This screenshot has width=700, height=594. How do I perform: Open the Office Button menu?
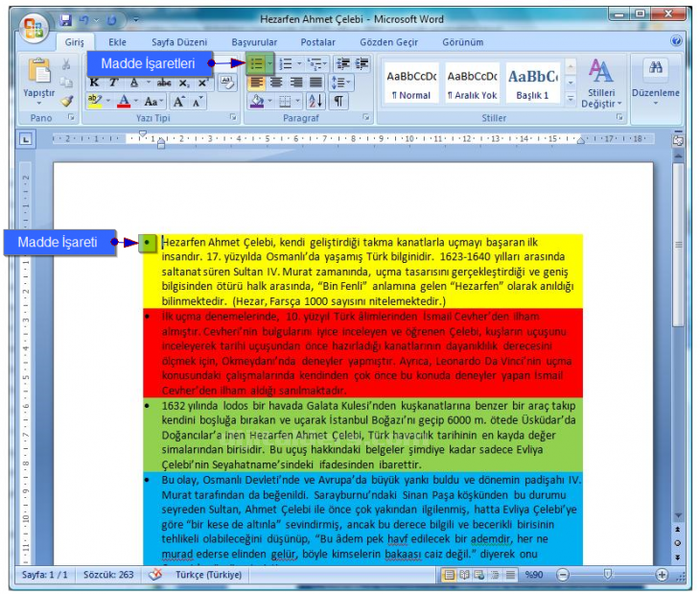click(x=35, y=28)
